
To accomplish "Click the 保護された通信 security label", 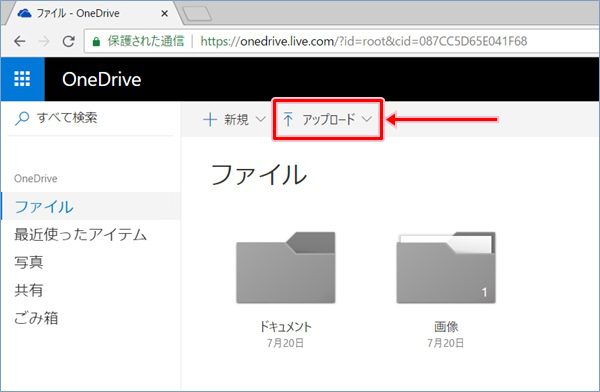I will tap(146, 41).
